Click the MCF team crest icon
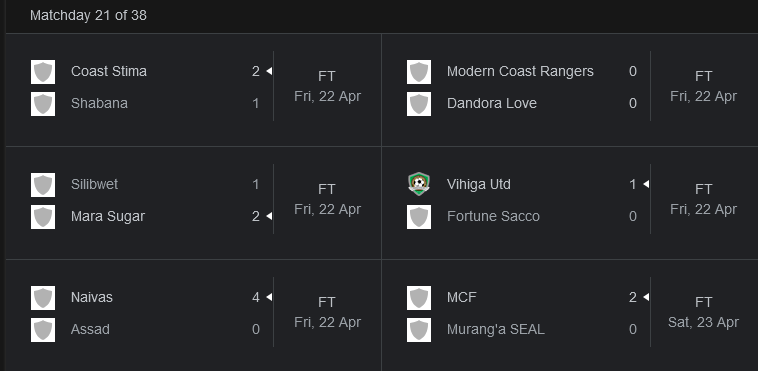 click(419, 297)
